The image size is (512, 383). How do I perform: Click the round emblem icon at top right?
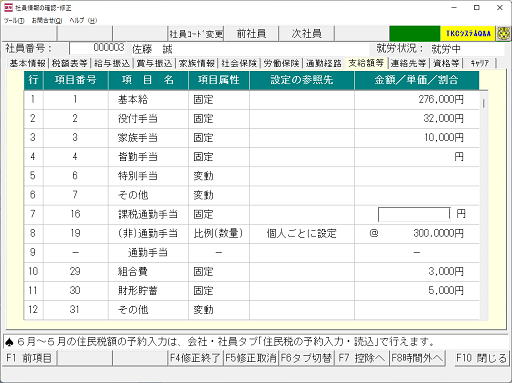(503, 34)
